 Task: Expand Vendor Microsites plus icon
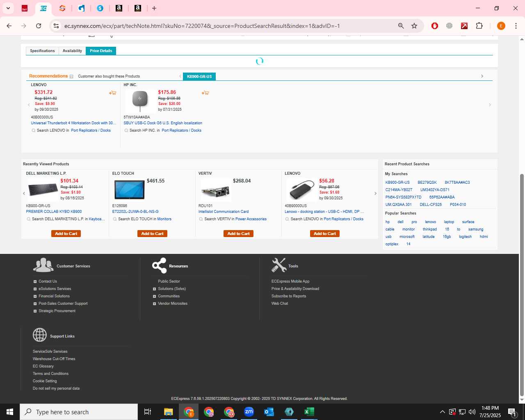click(x=154, y=304)
